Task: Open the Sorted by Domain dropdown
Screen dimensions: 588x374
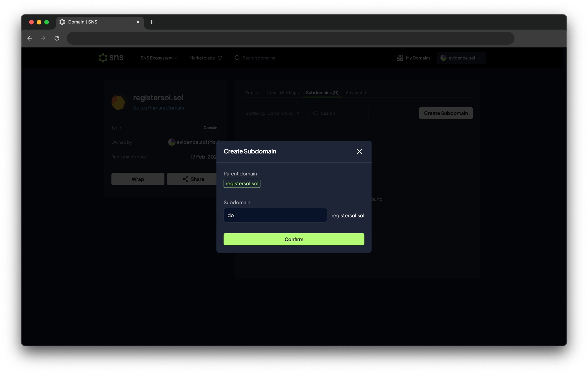Action: [273, 113]
